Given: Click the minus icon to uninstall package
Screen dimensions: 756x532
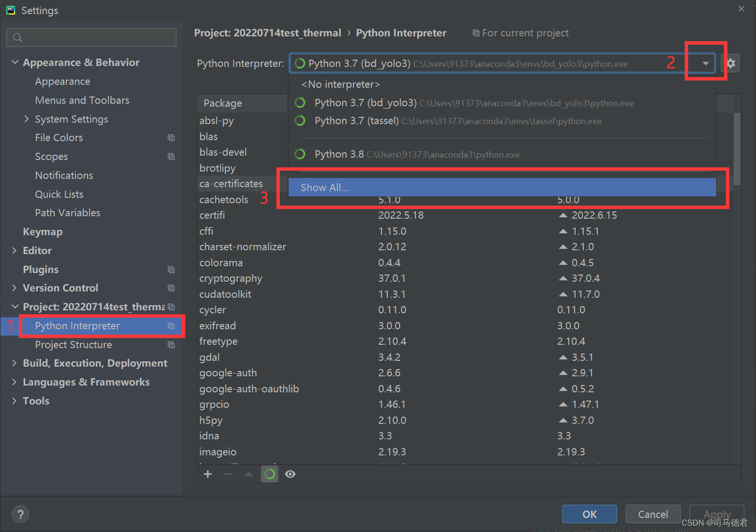Looking at the screenshot, I should pos(229,474).
